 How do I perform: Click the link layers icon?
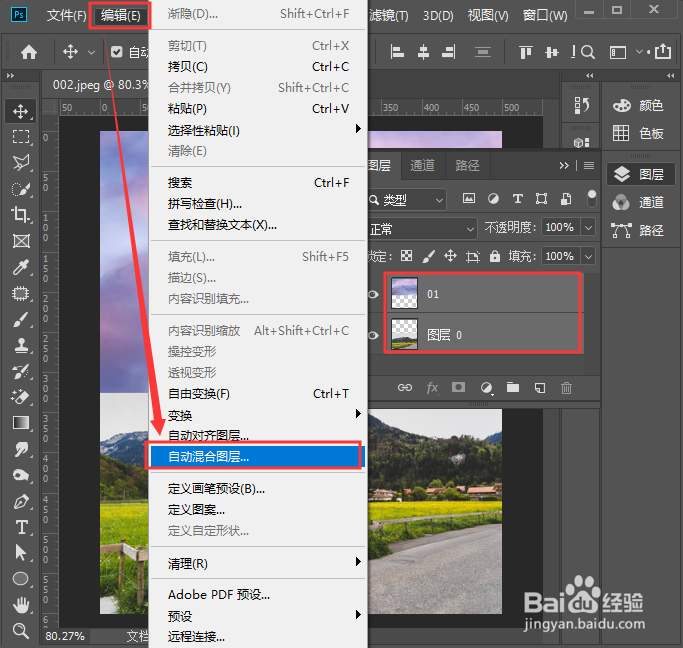(405, 388)
